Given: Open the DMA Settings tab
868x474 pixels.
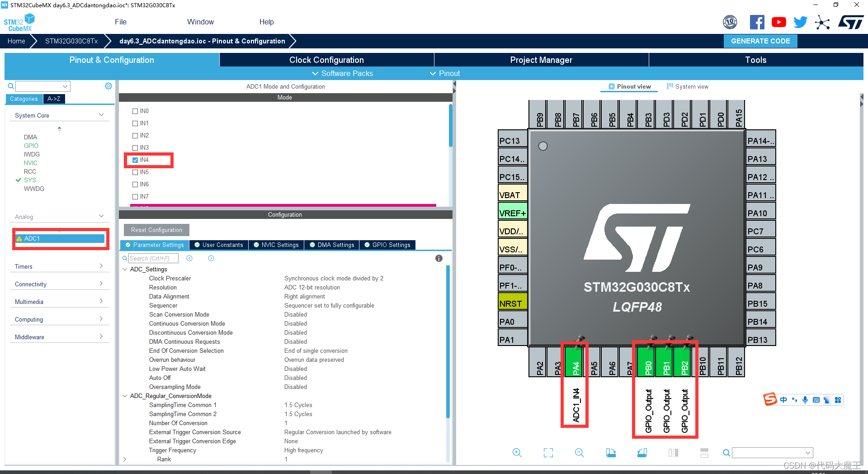Looking at the screenshot, I should coord(332,245).
